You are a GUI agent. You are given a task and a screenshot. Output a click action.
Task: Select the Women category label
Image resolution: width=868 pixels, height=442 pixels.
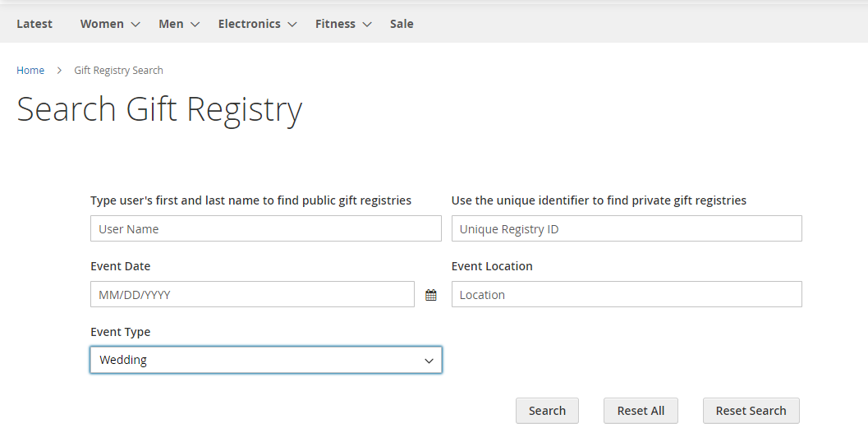pos(102,24)
